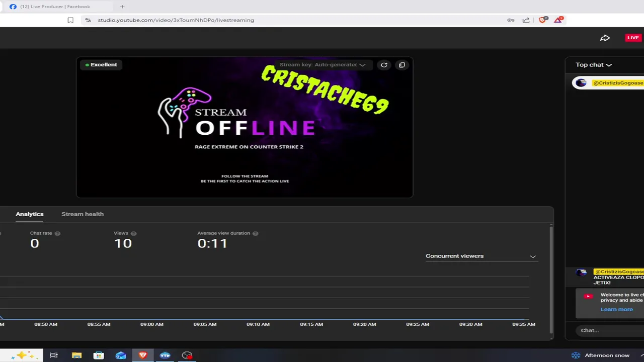Click the browser share page icon
644x362 pixels.
tap(526, 20)
